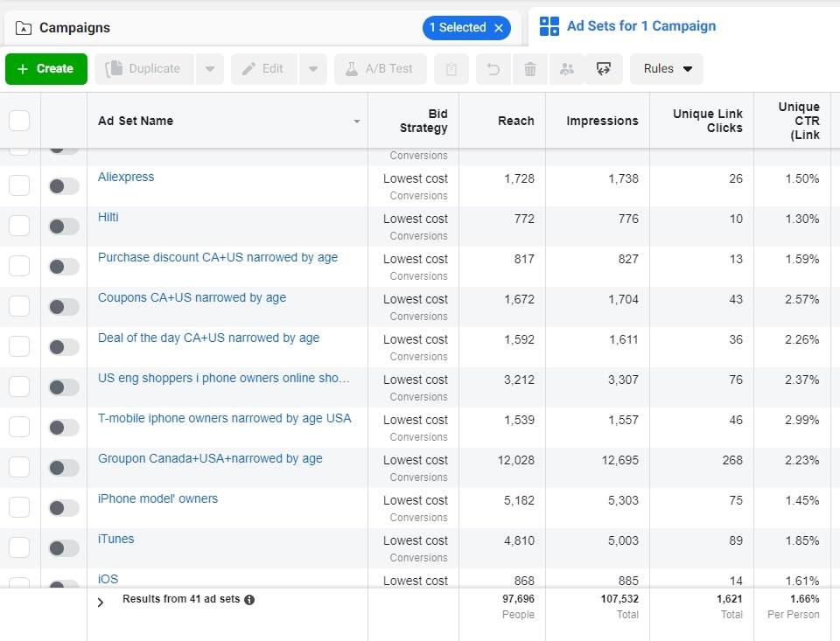Click the Edit button
Viewport: 840px width, 641px height.
[263, 68]
